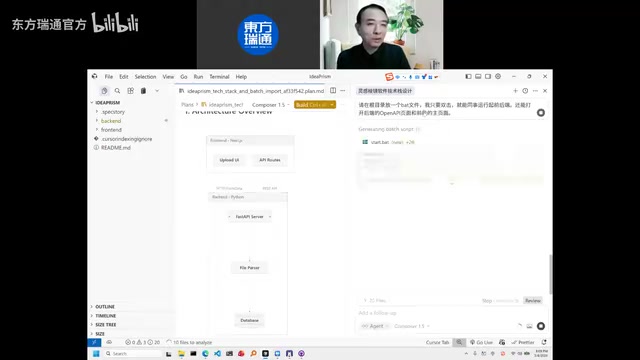Image resolution: width=640 pixels, height=360 pixels.
Task: Click the File Parser diagram node
Action: (x=249, y=268)
